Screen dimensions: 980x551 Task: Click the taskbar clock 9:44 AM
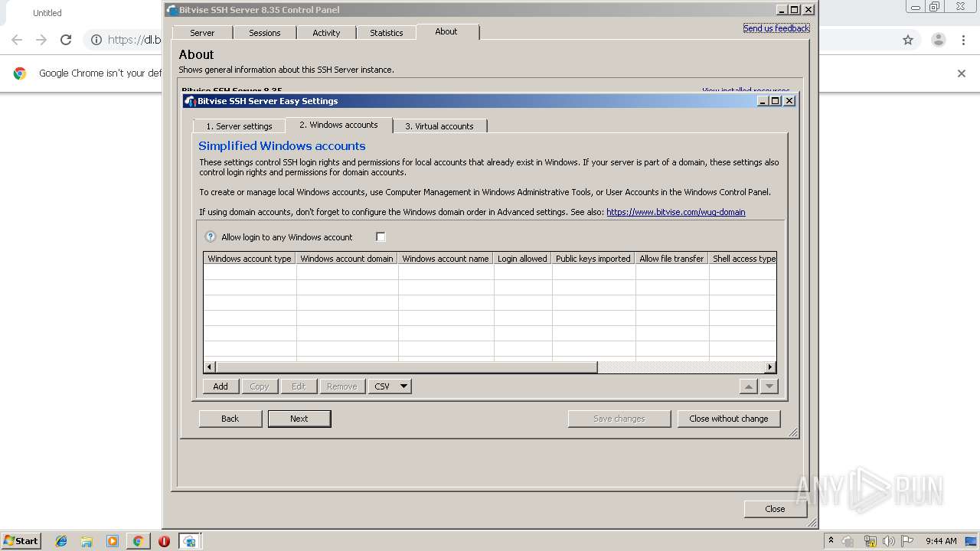pyautogui.click(x=941, y=541)
